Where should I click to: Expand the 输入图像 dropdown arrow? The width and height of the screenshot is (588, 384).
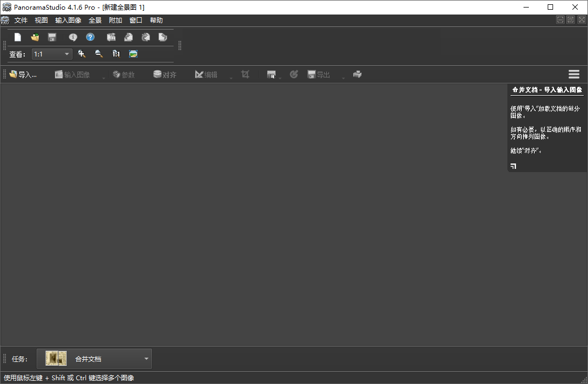(104, 77)
